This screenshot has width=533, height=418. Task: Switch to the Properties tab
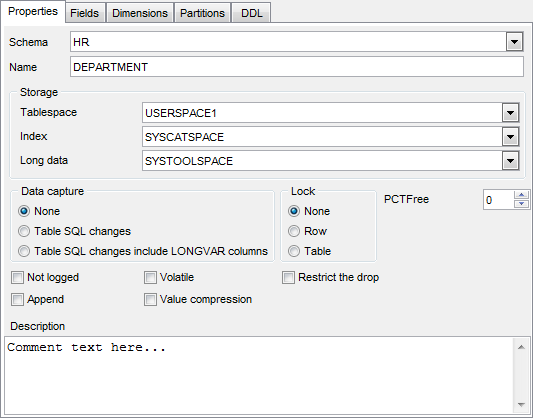coord(33,12)
